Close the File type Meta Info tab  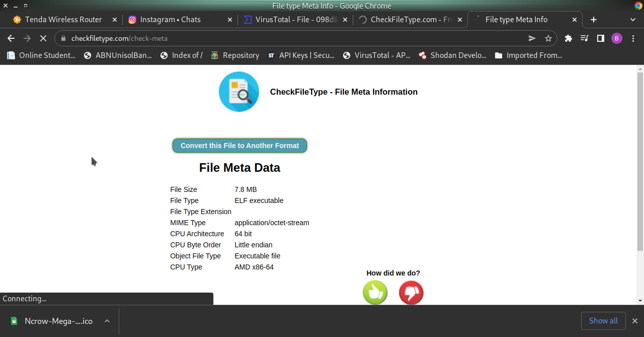coord(575,20)
